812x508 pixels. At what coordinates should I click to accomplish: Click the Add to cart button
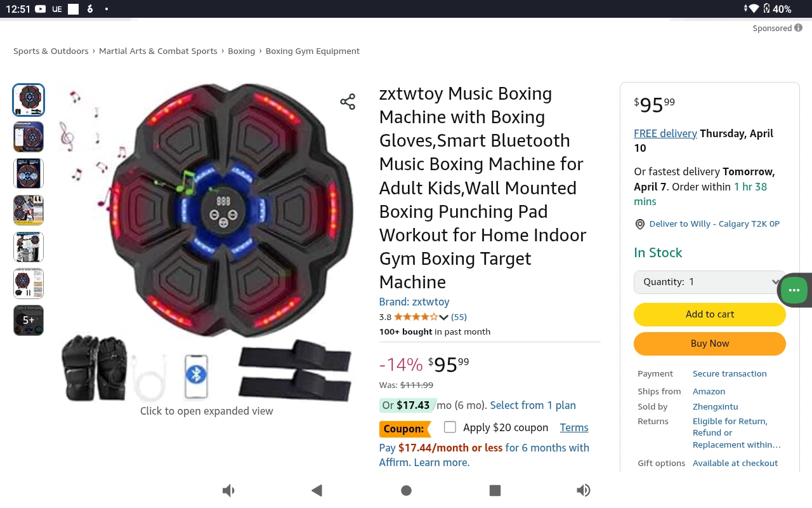coord(709,314)
